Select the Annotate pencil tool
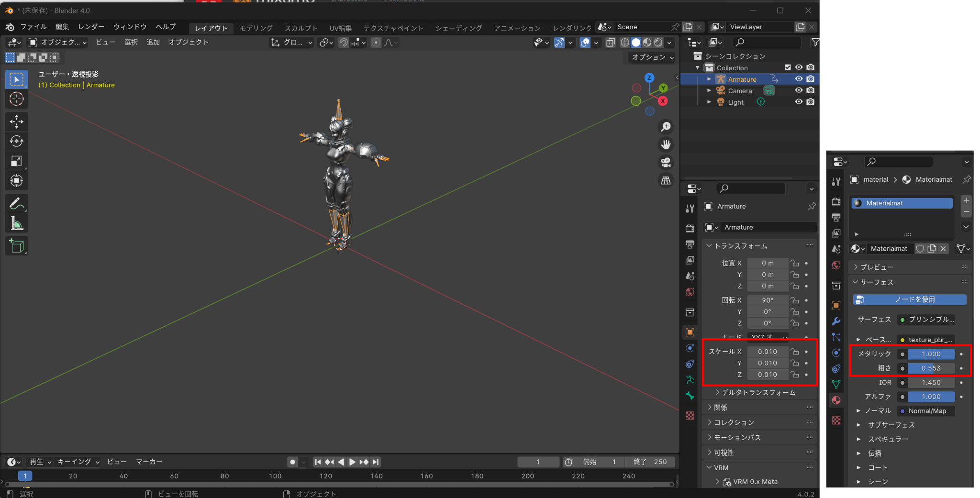980x498 pixels. tap(16, 204)
